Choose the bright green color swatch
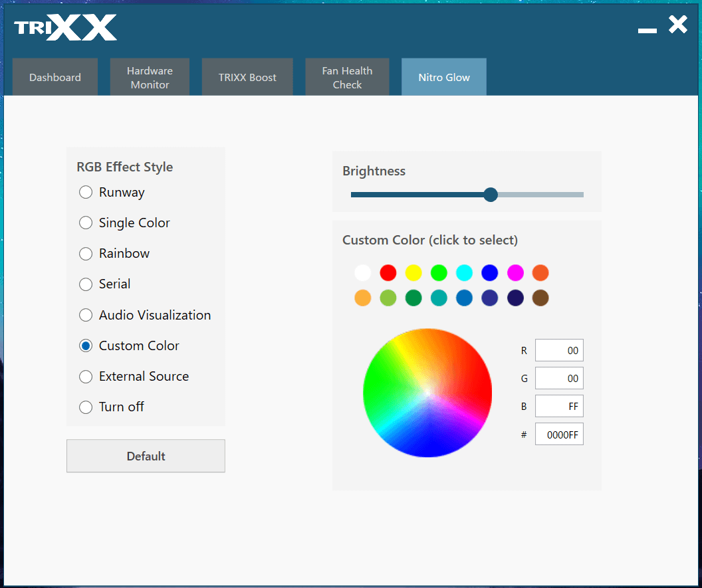 [x=439, y=272]
